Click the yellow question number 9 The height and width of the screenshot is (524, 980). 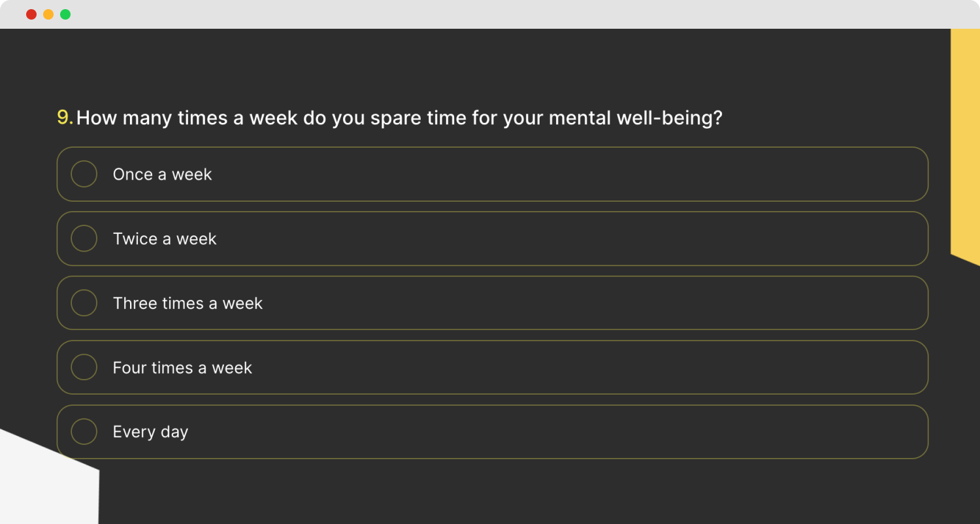pos(64,118)
